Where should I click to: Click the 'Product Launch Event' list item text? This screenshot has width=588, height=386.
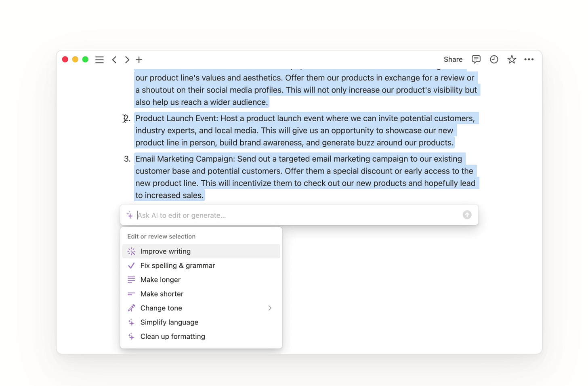(305, 131)
